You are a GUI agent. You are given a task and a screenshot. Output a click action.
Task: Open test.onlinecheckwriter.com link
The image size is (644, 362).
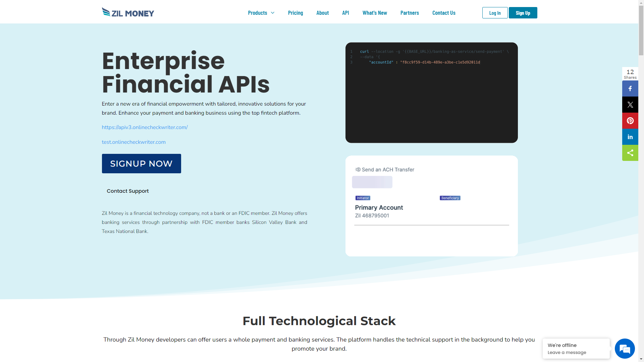click(133, 142)
